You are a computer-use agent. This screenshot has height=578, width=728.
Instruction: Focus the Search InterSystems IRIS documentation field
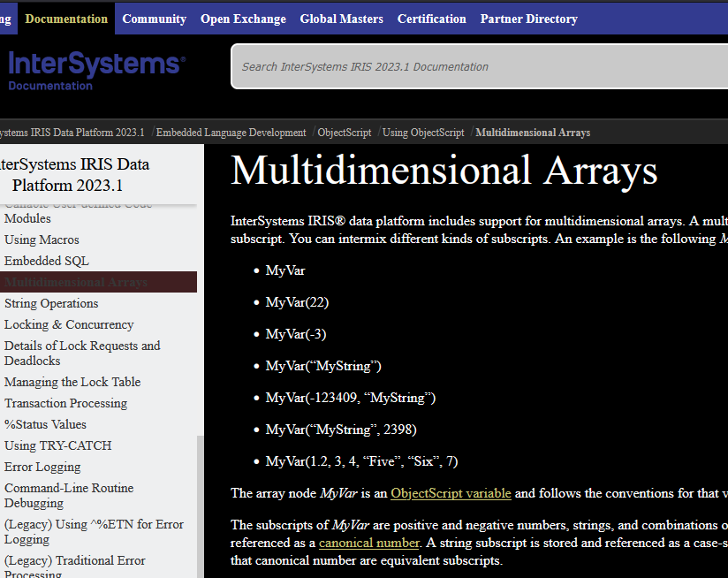[480, 66]
